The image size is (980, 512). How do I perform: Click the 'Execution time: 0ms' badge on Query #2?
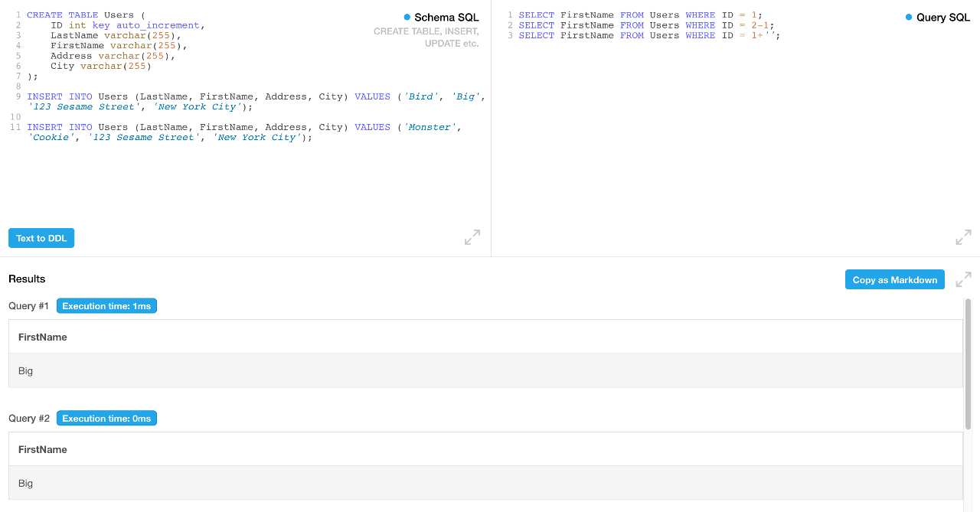106,418
